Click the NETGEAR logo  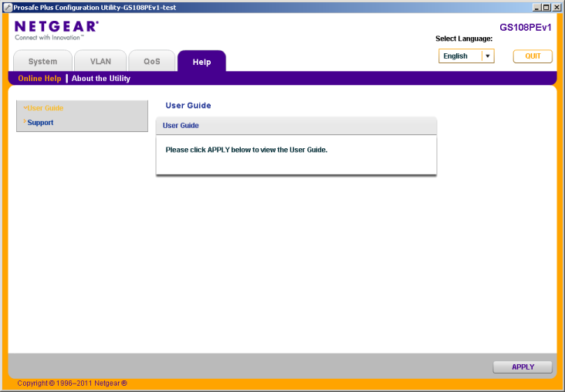tap(56, 30)
